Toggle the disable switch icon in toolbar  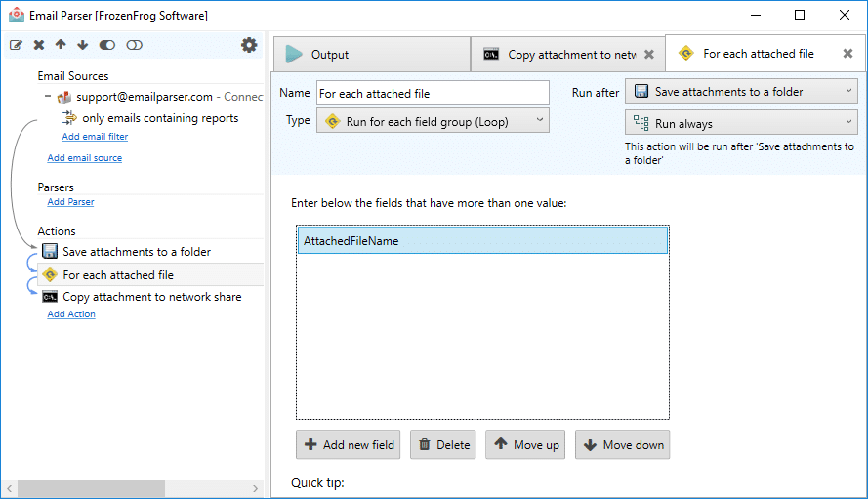(x=134, y=45)
